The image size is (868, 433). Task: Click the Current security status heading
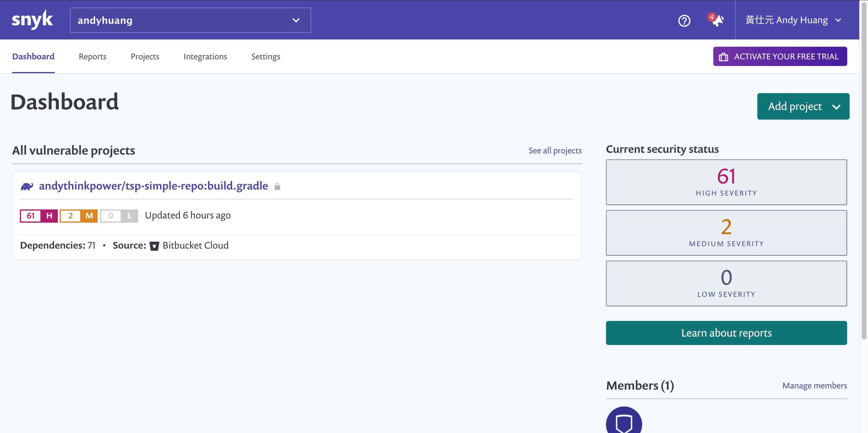(x=662, y=149)
